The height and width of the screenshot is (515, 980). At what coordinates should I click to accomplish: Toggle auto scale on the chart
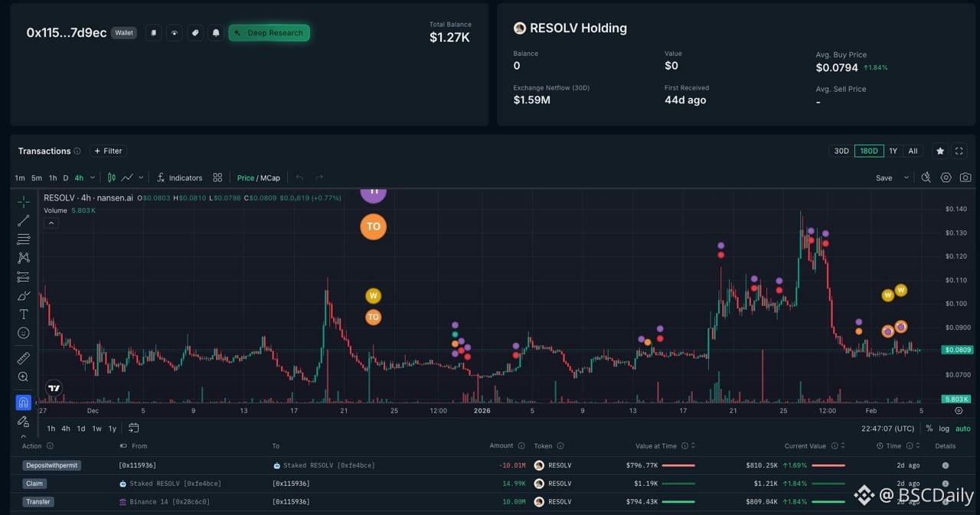[x=962, y=429]
